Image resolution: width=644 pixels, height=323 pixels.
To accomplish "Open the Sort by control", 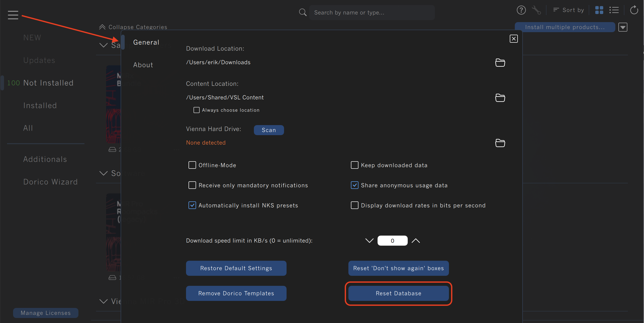I will click(569, 10).
